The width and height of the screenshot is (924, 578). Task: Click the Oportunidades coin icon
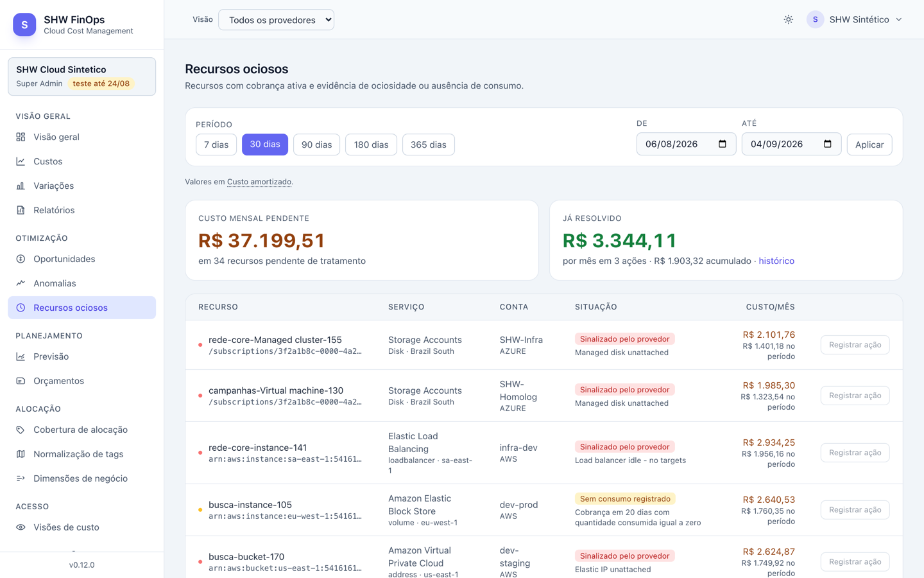pos(21,259)
